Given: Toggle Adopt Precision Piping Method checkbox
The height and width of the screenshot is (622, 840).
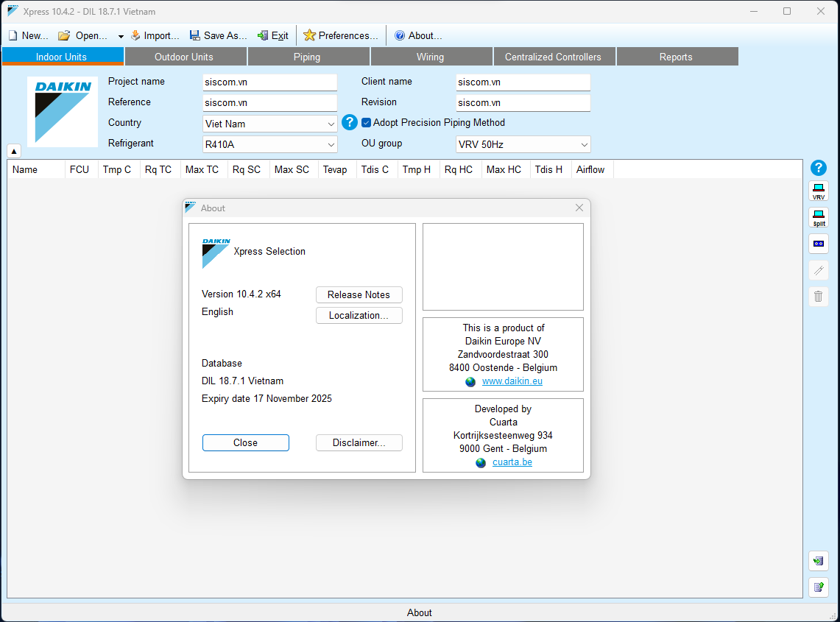Looking at the screenshot, I should [x=367, y=123].
